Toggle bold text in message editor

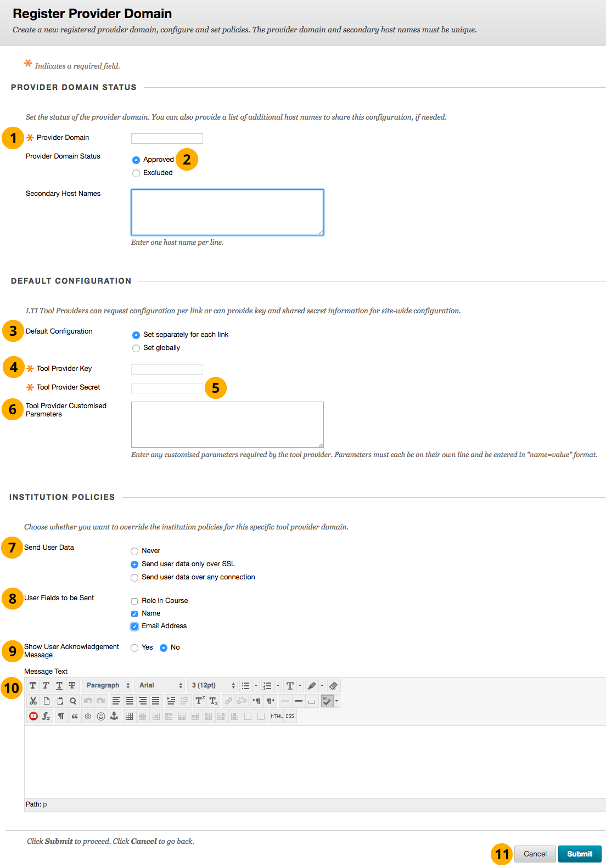point(33,685)
